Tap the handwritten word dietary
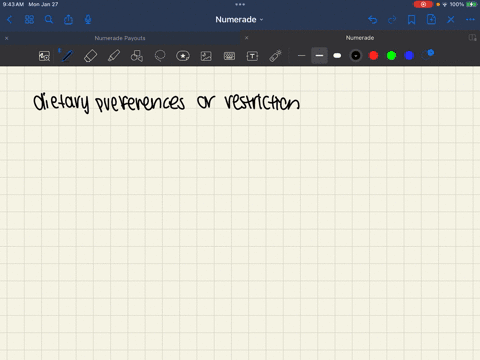This screenshot has height=360, width=480. coord(61,102)
